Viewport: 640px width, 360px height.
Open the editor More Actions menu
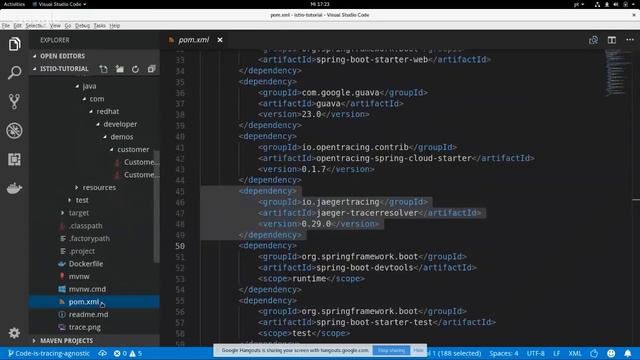pos(630,40)
